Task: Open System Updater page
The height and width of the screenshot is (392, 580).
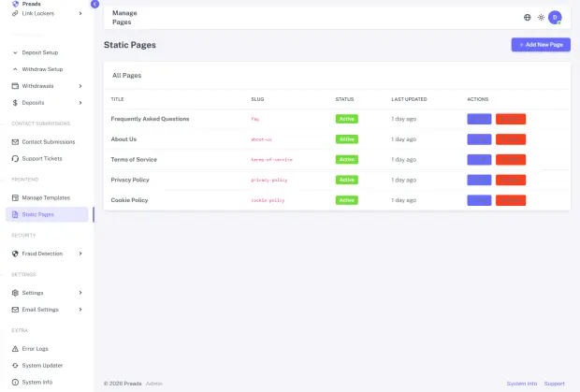Action: point(47,366)
